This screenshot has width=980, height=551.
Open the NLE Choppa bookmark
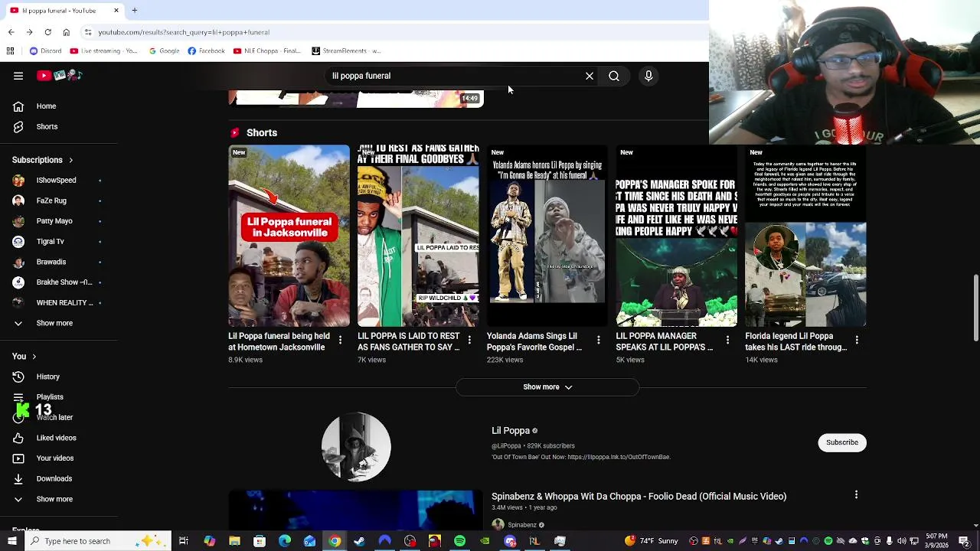[x=267, y=51]
